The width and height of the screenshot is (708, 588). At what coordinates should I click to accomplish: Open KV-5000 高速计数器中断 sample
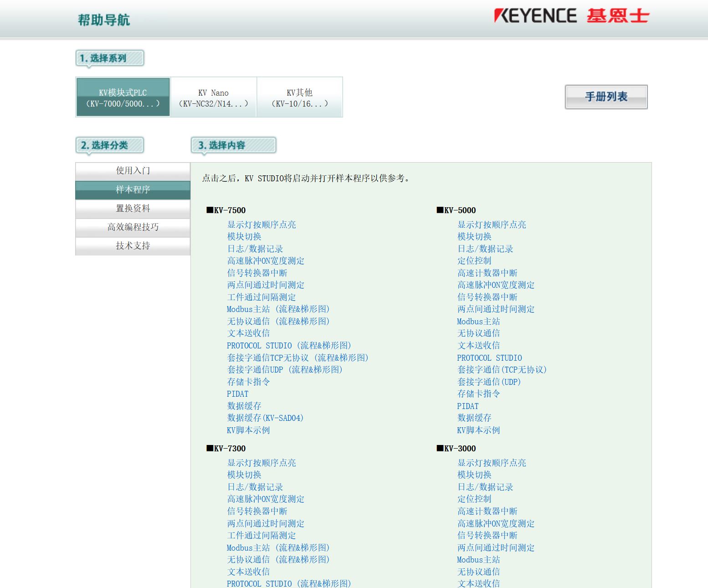click(x=487, y=273)
